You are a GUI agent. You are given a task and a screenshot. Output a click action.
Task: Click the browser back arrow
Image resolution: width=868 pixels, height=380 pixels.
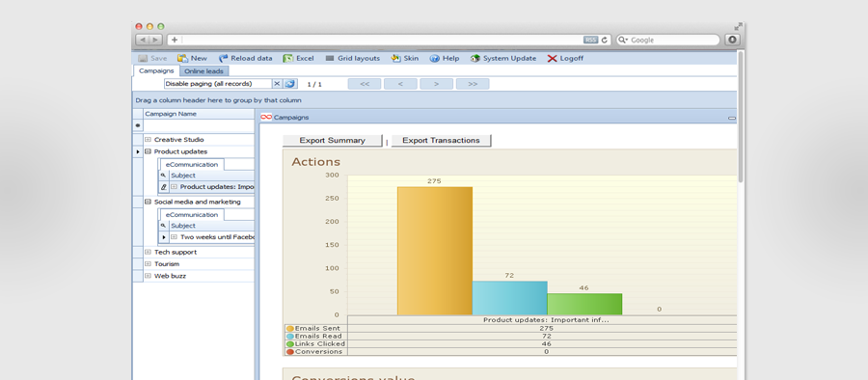pyautogui.click(x=143, y=40)
